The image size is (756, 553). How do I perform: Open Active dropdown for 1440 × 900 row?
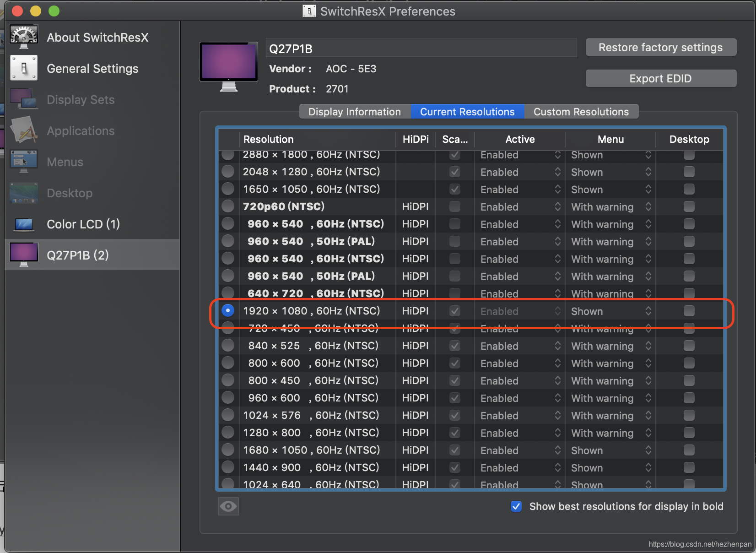(x=520, y=468)
